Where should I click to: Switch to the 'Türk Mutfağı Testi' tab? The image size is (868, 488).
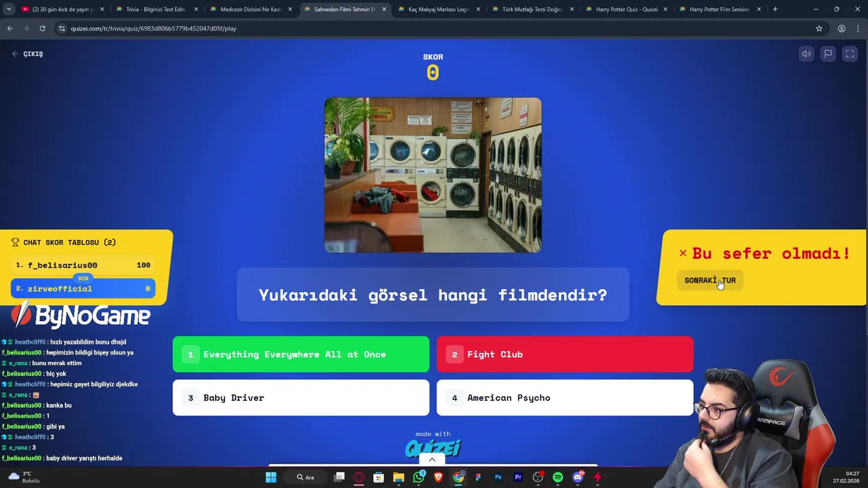pyautogui.click(x=532, y=9)
